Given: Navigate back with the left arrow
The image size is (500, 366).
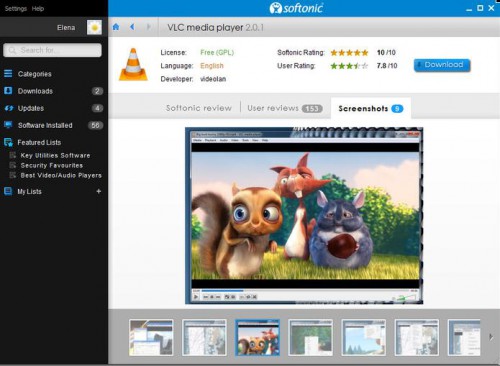Looking at the screenshot, I should (x=132, y=27).
